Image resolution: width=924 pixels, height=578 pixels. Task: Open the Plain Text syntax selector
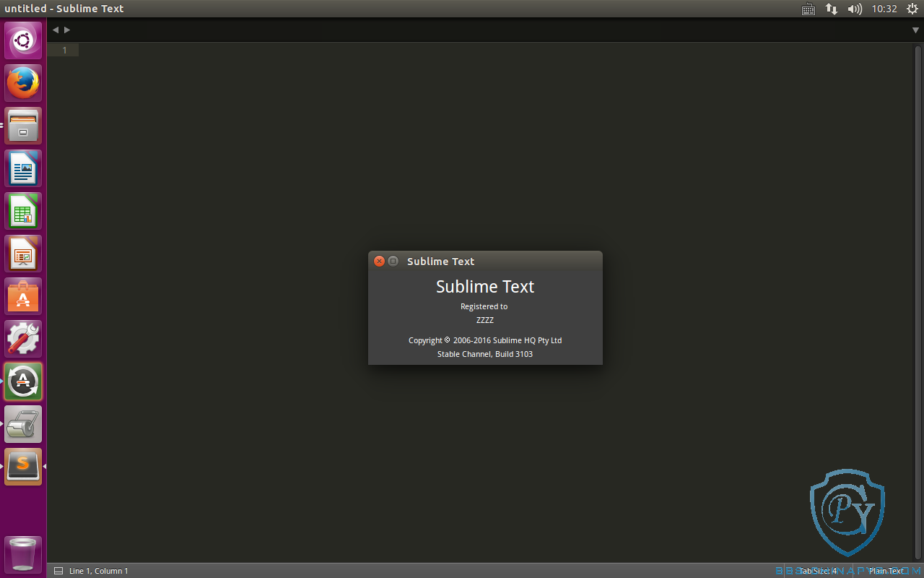[x=886, y=571]
